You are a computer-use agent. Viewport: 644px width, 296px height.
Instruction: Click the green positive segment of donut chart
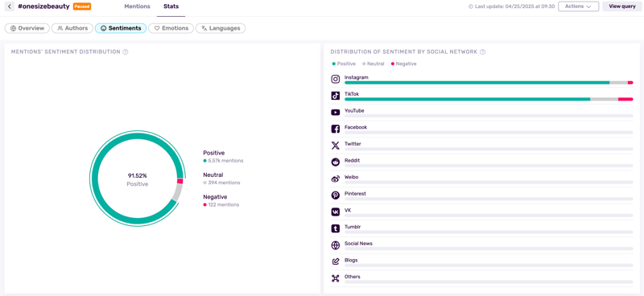point(95,179)
